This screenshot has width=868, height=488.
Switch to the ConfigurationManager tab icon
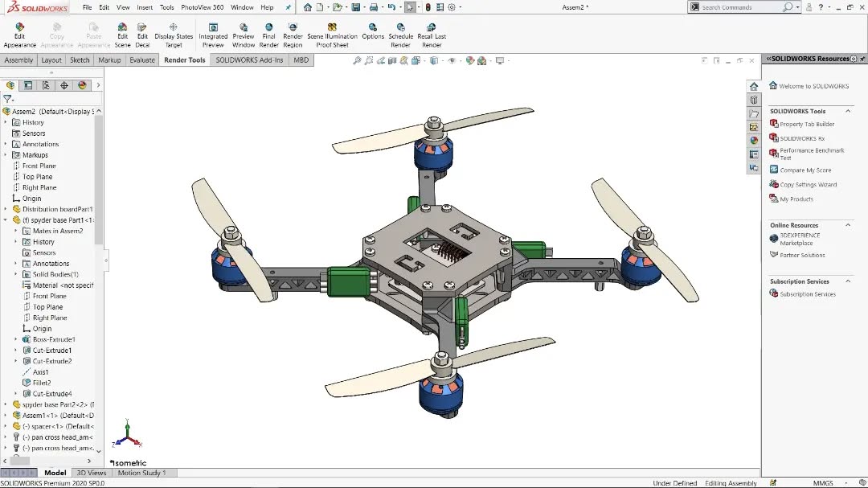(x=46, y=85)
